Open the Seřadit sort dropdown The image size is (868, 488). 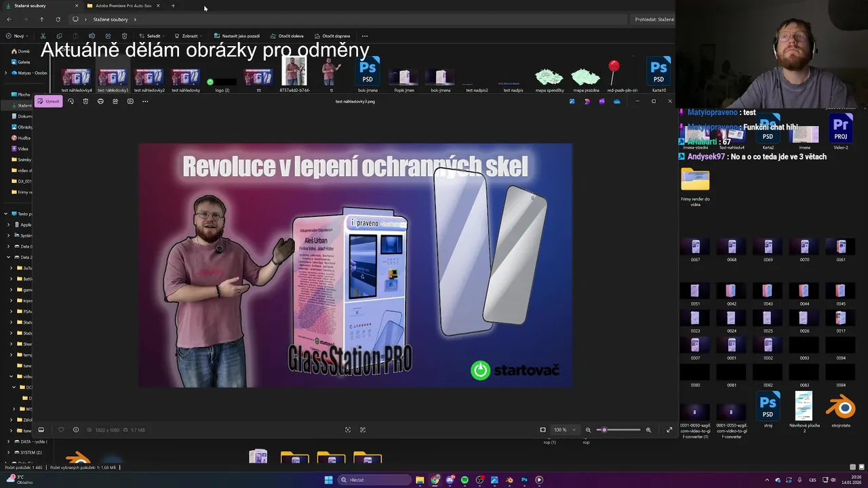click(152, 36)
